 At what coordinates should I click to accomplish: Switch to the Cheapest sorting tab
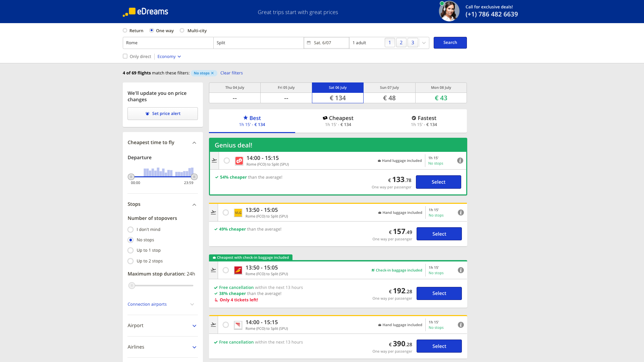click(x=338, y=121)
